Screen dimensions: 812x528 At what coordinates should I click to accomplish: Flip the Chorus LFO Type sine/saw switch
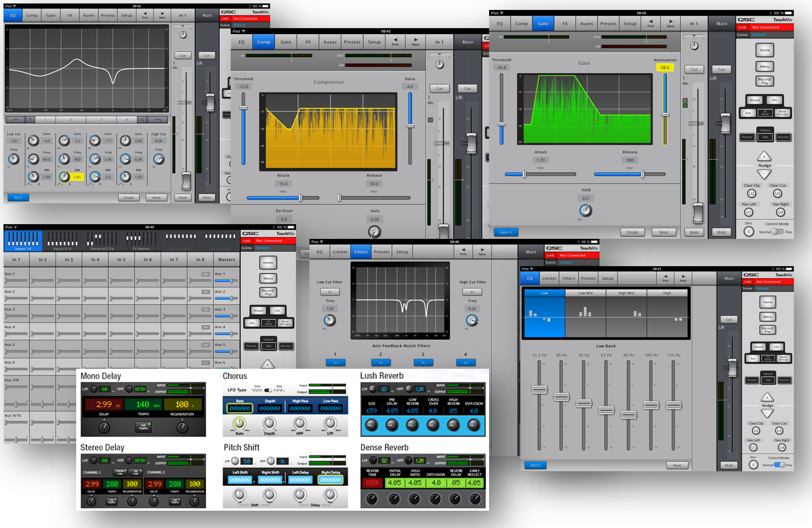coord(268,390)
